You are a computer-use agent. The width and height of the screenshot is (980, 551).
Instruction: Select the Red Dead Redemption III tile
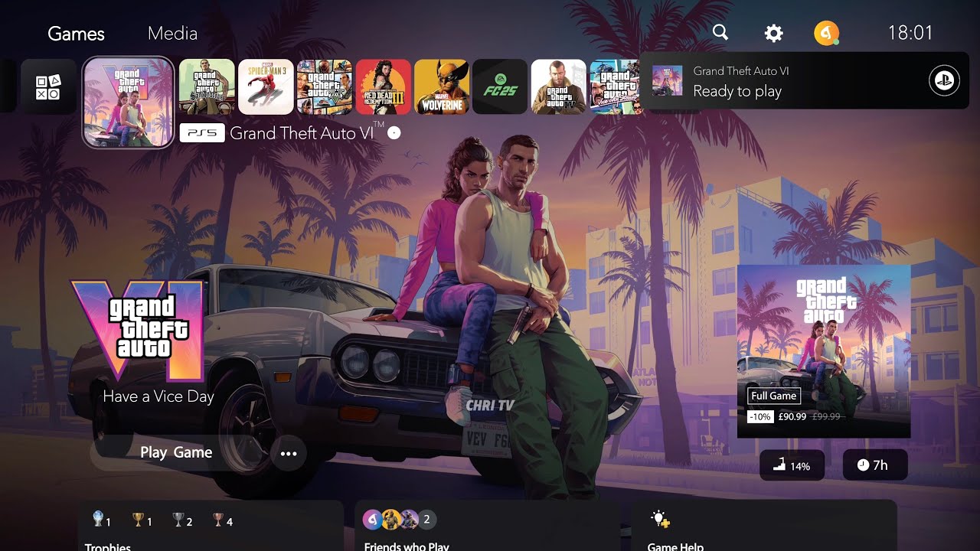(x=383, y=86)
